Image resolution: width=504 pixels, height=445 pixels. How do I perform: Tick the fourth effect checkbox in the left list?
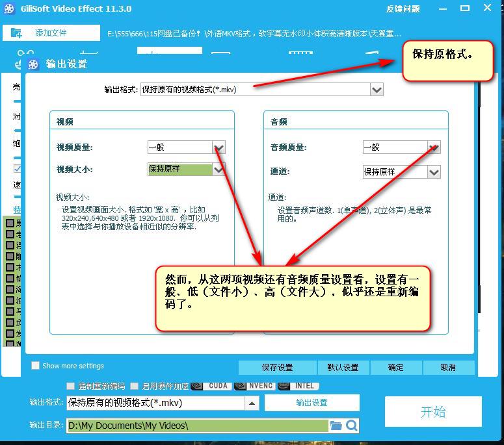coord(10,256)
